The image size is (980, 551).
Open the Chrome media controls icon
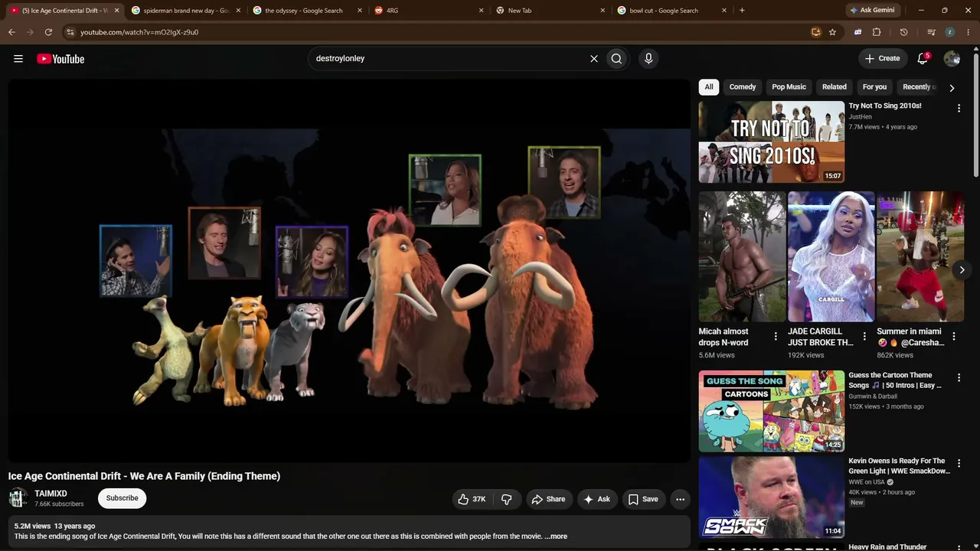click(x=931, y=32)
